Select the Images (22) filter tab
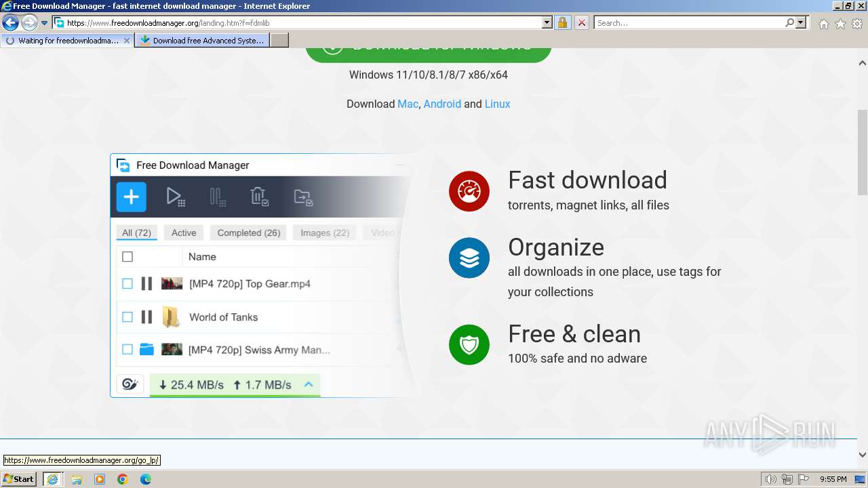 [x=325, y=232]
